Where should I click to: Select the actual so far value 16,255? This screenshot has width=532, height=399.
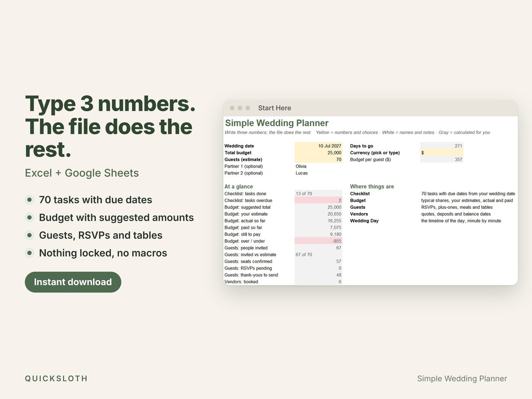(318, 221)
